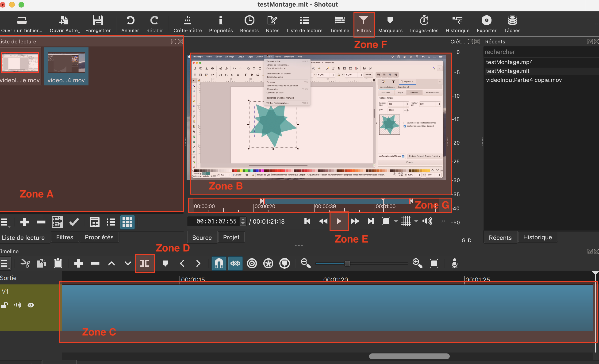
Task: Zoom timeline to fit
Action: pos(434,263)
